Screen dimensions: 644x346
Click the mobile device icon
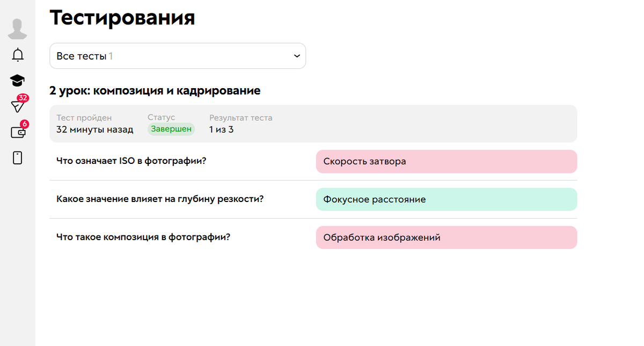pyautogui.click(x=17, y=157)
